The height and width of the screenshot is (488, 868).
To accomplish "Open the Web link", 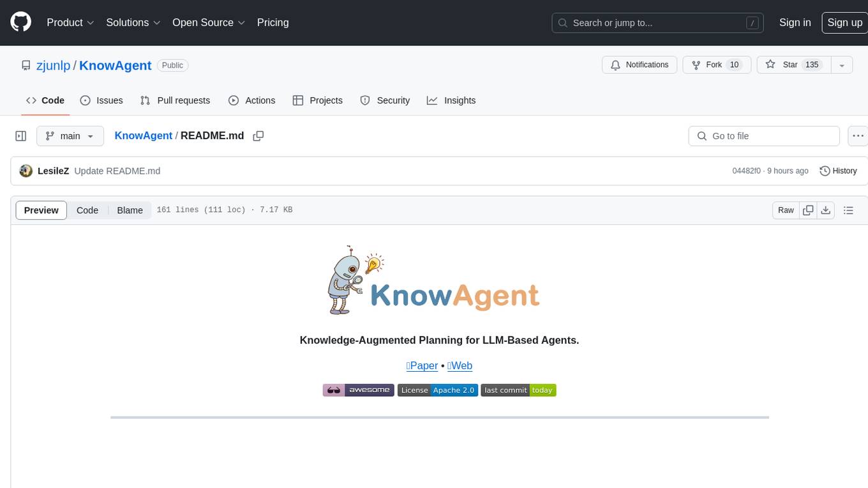I will pyautogui.click(x=460, y=366).
